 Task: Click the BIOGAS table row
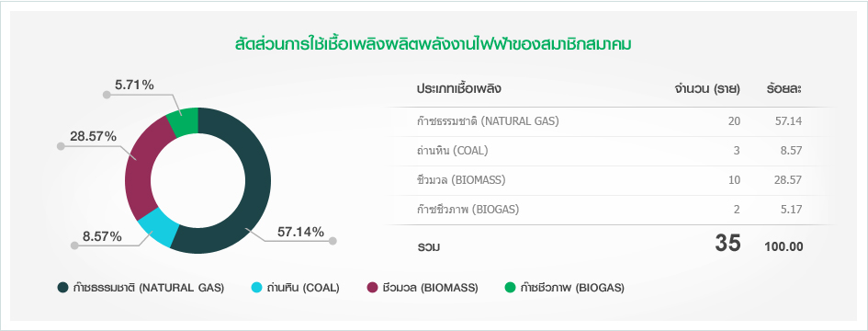click(612, 210)
